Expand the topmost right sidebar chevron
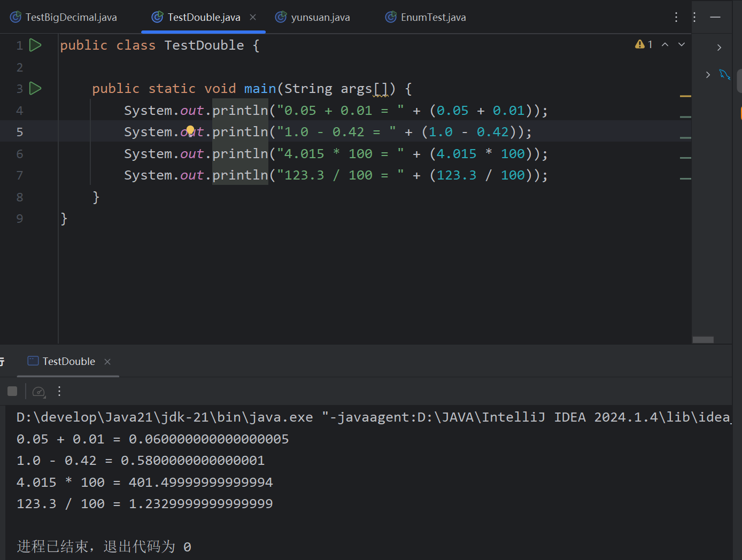The height and width of the screenshot is (560, 742). pyautogui.click(x=719, y=48)
